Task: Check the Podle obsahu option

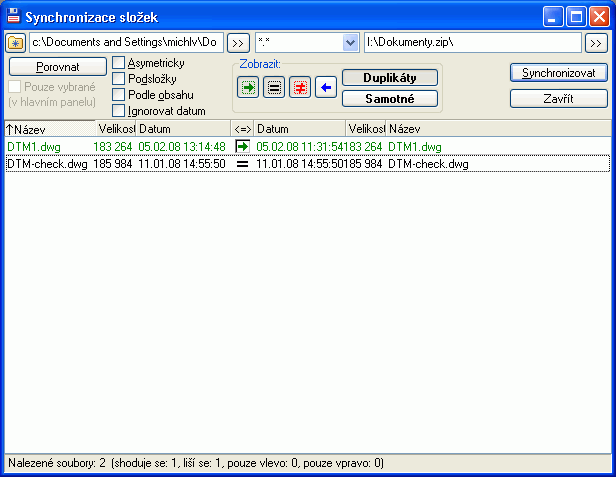Action: pyautogui.click(x=118, y=95)
